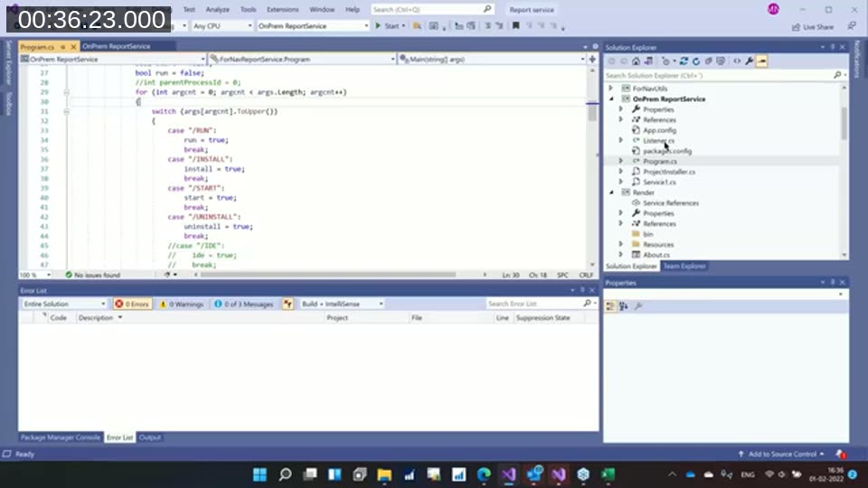Click the Home icon in Solution Explorer toolbar
This screenshot has width=868, height=488.
636,61
